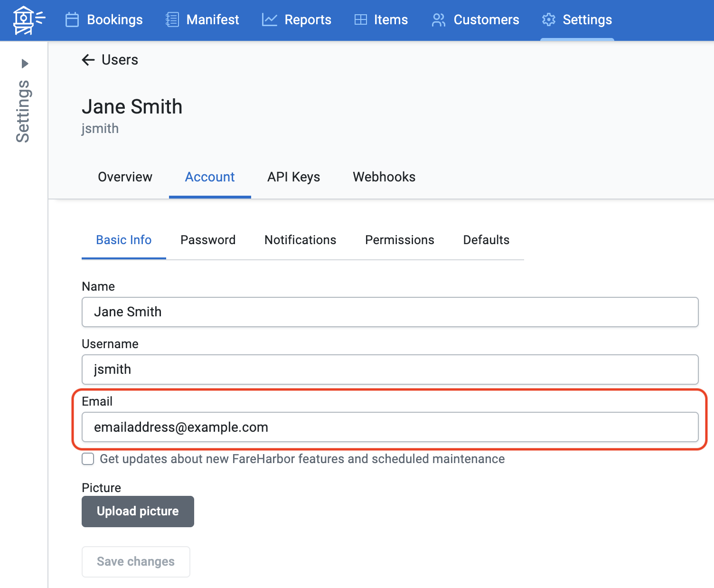
Task: Go to the Permissions tab
Action: 399,240
